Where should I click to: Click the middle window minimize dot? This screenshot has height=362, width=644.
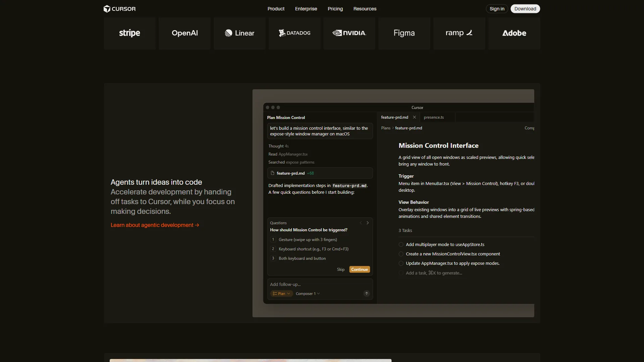(x=273, y=108)
